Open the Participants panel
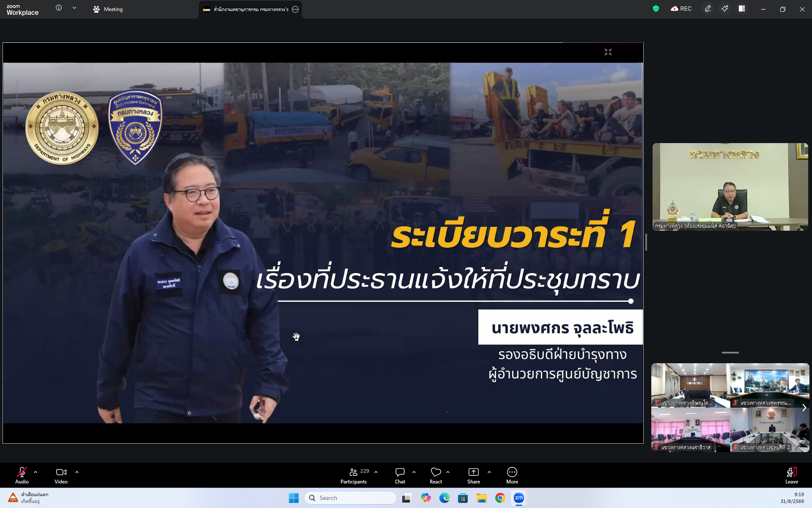812x508 pixels. coord(354,475)
